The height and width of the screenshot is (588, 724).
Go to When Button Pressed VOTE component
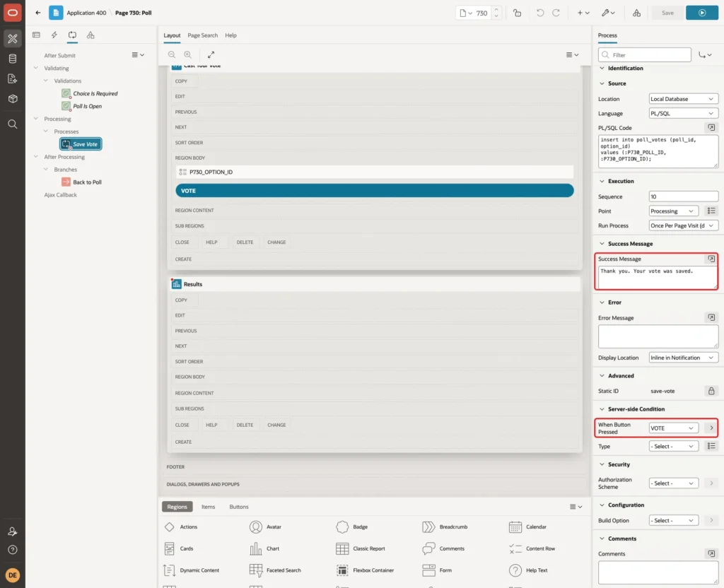711,428
